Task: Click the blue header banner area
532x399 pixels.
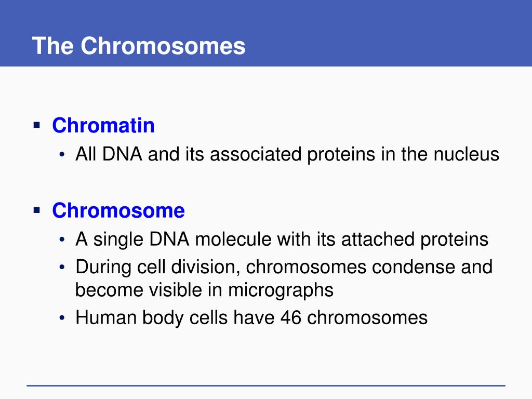Action: pos(266,33)
